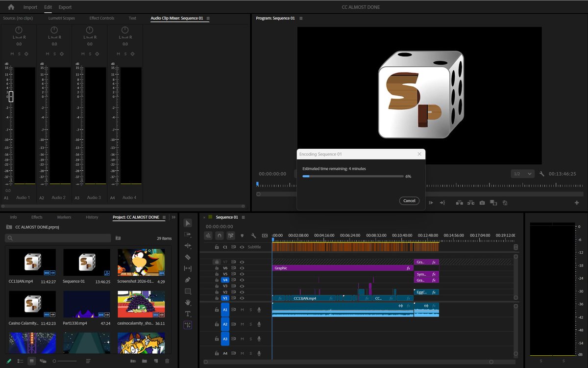Open the Effects panel tab

(37, 217)
